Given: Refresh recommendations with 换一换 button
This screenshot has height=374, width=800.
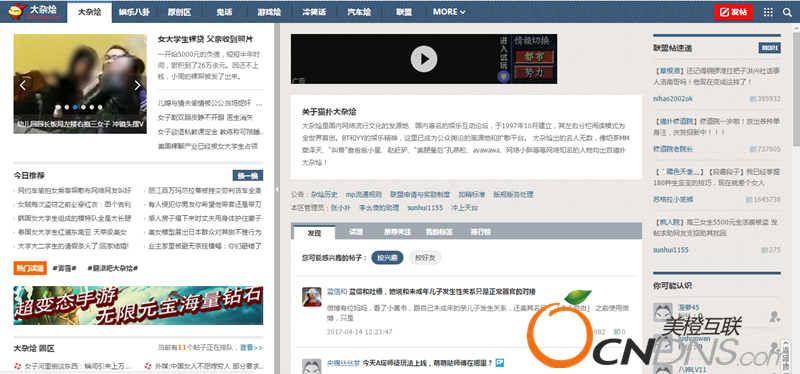Looking at the screenshot, I should pos(247,176).
